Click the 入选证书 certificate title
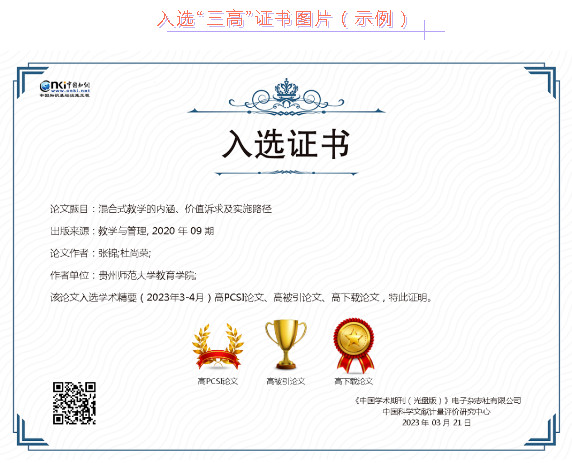 (286, 144)
